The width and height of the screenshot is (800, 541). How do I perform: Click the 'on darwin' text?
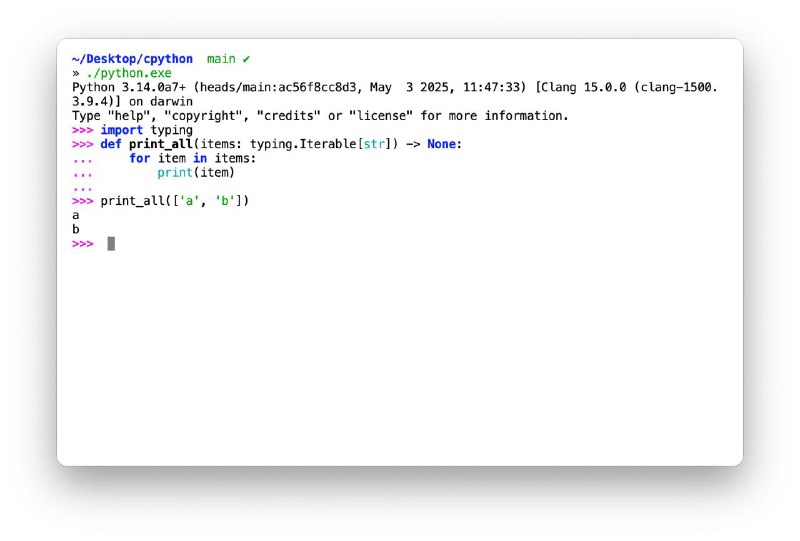pyautogui.click(x=161, y=102)
